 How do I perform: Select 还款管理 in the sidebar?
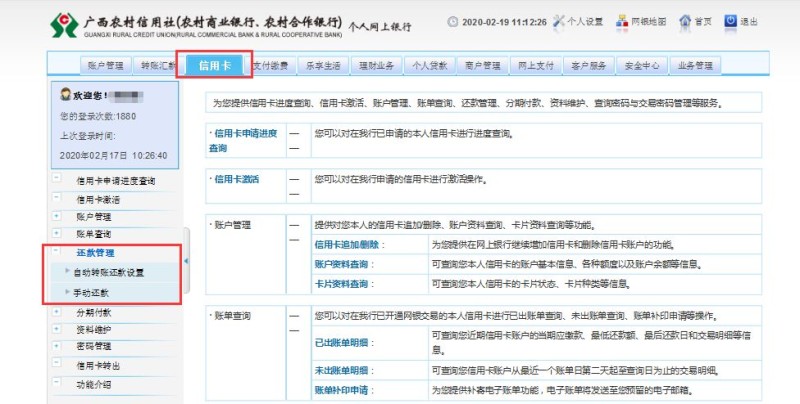(95, 252)
